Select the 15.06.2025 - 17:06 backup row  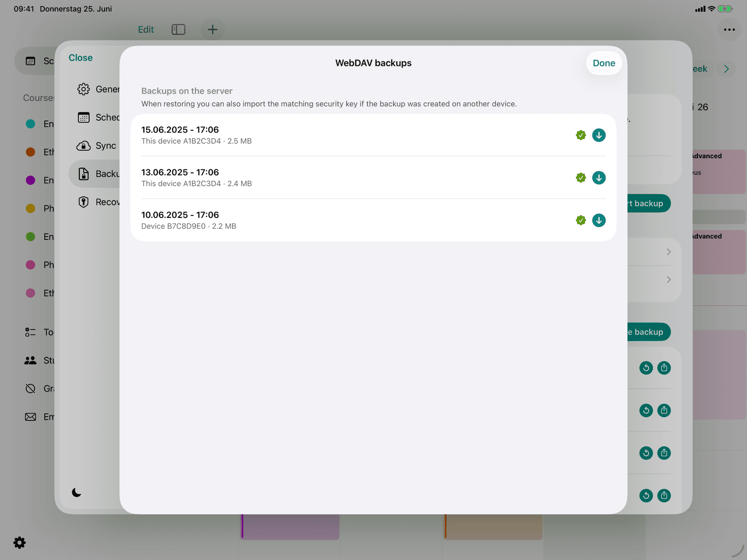click(373, 135)
